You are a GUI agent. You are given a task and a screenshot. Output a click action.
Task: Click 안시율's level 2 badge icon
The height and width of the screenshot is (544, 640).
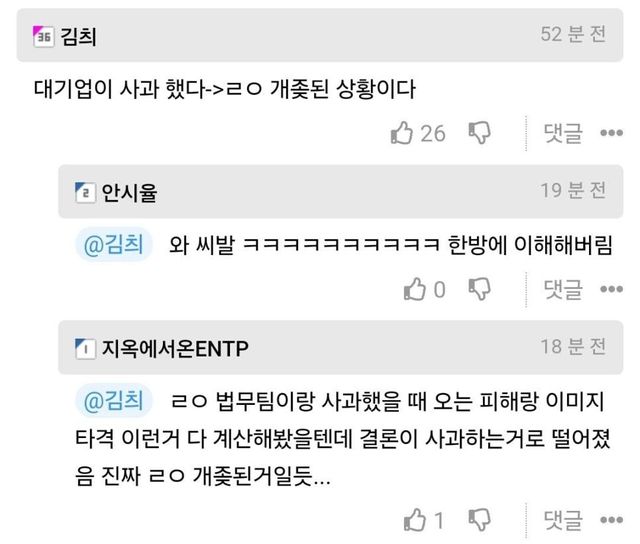coord(85,193)
